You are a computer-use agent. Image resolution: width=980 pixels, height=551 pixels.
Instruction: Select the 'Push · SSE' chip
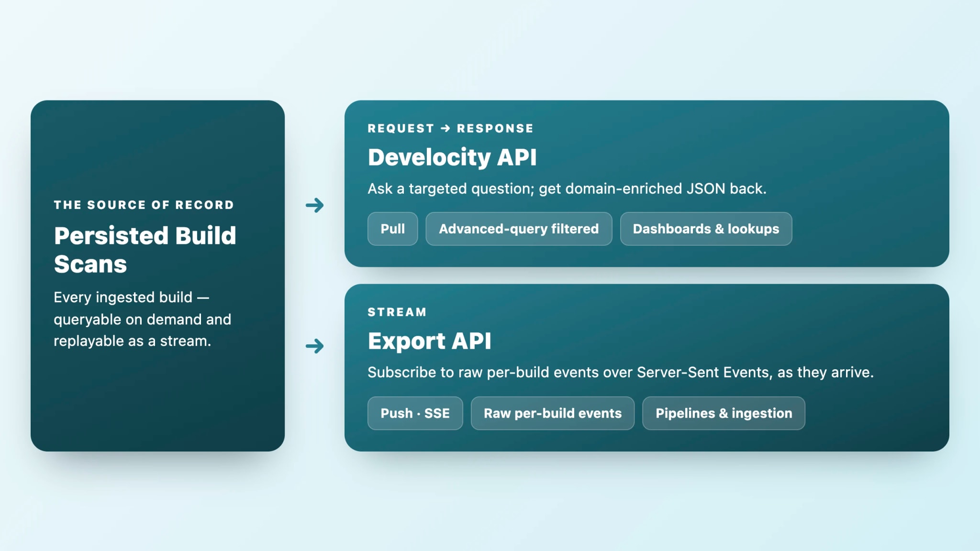click(415, 413)
